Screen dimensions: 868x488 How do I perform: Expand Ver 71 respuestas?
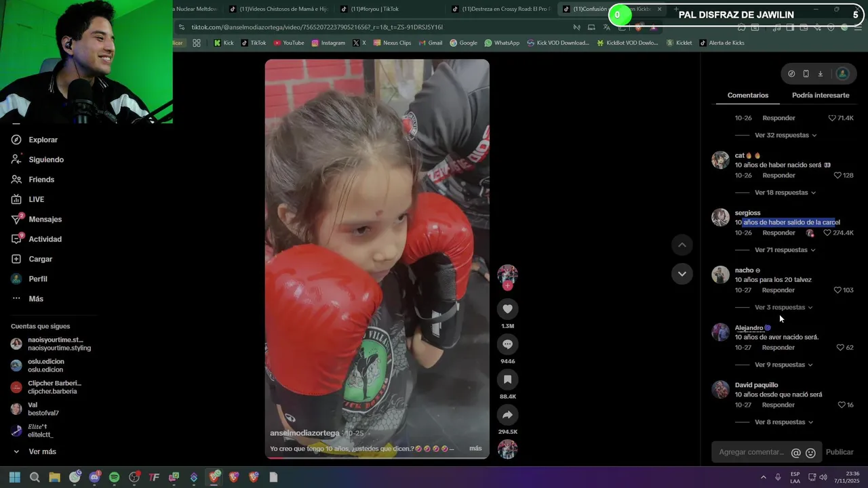[785, 250]
